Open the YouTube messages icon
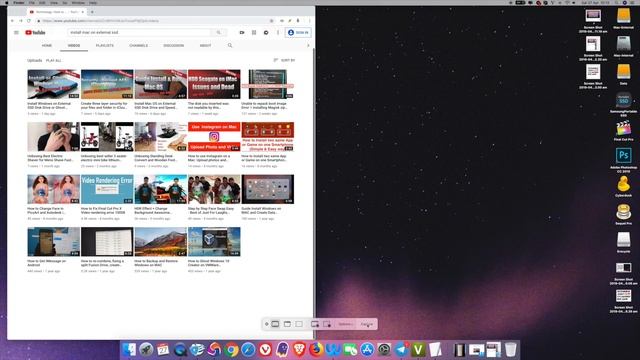This screenshot has width=640, height=360. (x=266, y=32)
